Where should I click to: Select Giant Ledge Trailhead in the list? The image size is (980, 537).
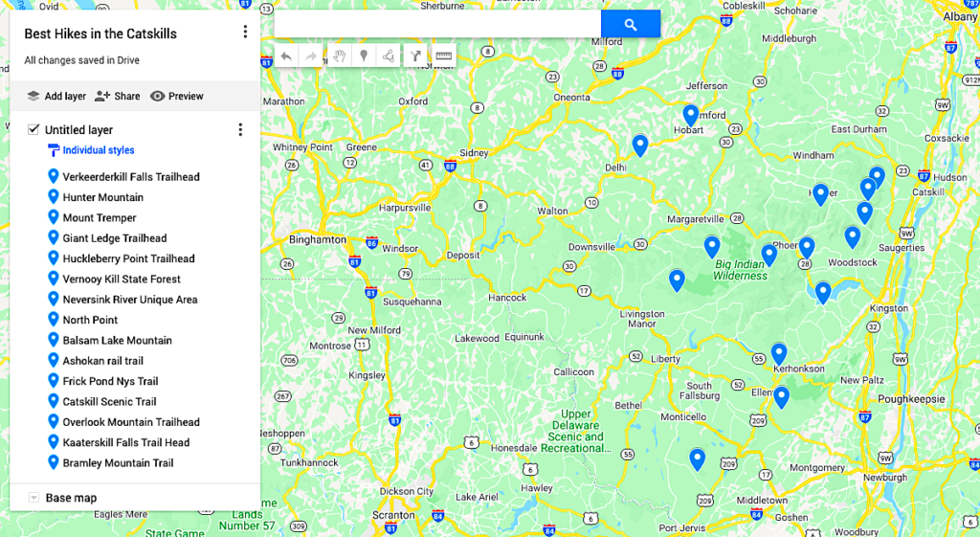115,238
